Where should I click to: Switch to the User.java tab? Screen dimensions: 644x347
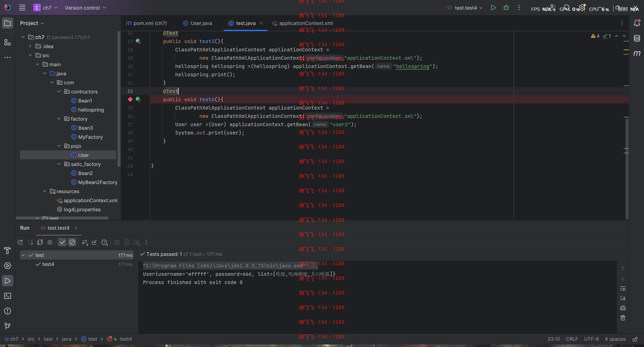198,23
